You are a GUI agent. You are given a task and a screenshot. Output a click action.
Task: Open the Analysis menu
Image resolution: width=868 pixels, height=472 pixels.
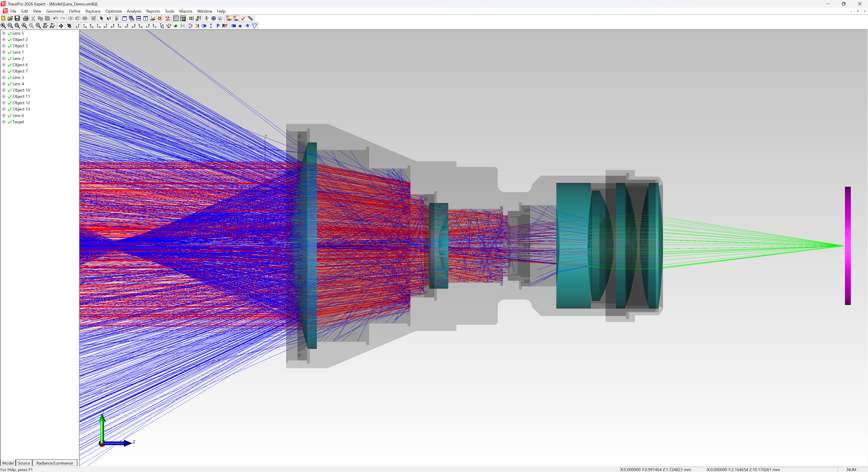pyautogui.click(x=134, y=11)
